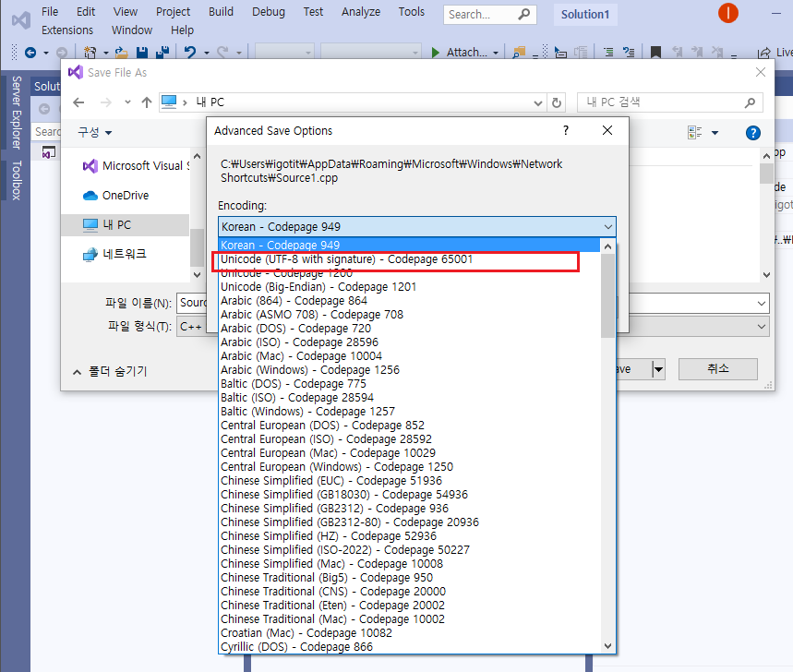The width and height of the screenshot is (793, 672).
Task: Open the Extensions menu
Action: point(67,30)
